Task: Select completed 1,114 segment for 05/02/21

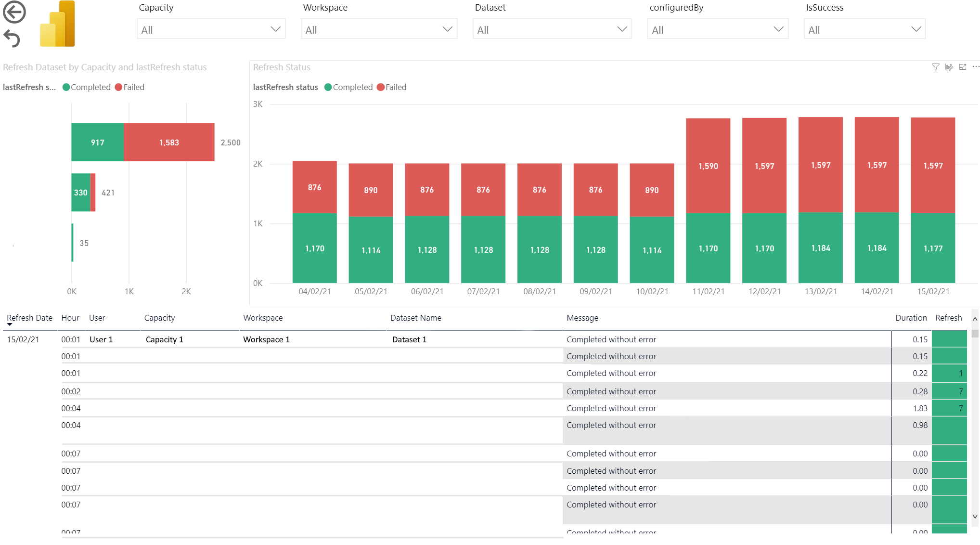Action: (371, 250)
